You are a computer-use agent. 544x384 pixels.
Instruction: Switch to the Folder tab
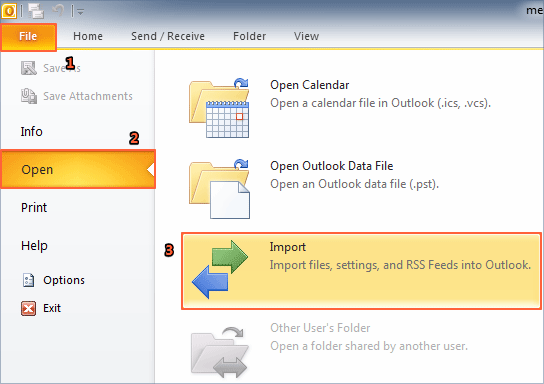coord(249,36)
